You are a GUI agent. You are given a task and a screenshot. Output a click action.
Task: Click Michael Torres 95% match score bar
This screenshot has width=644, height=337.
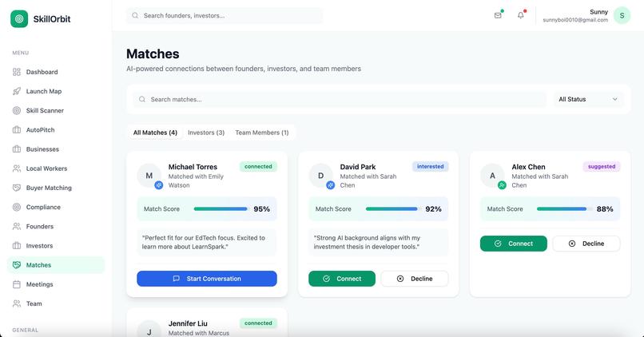(221, 209)
